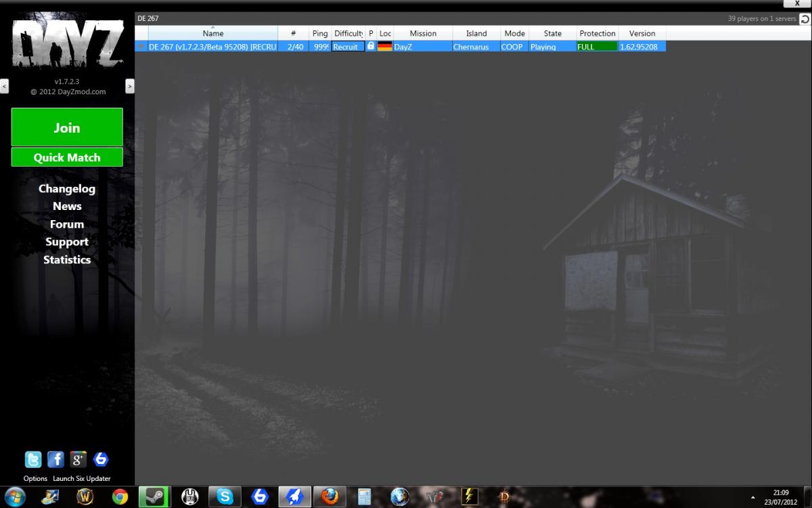Image resolution: width=812 pixels, height=508 pixels.
Task: Open the Twitter icon link
Action: [x=32, y=459]
